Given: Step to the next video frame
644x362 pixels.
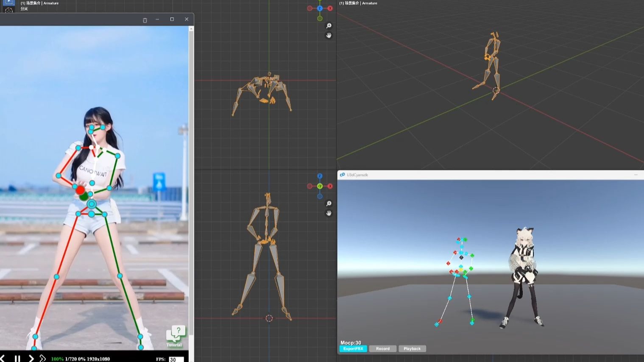Looking at the screenshot, I should point(31,359).
